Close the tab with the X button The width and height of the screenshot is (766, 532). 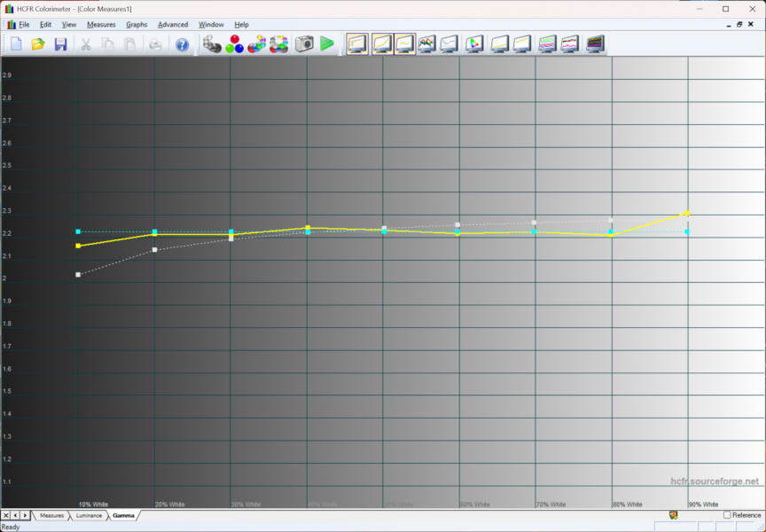pyautogui.click(x=6, y=515)
